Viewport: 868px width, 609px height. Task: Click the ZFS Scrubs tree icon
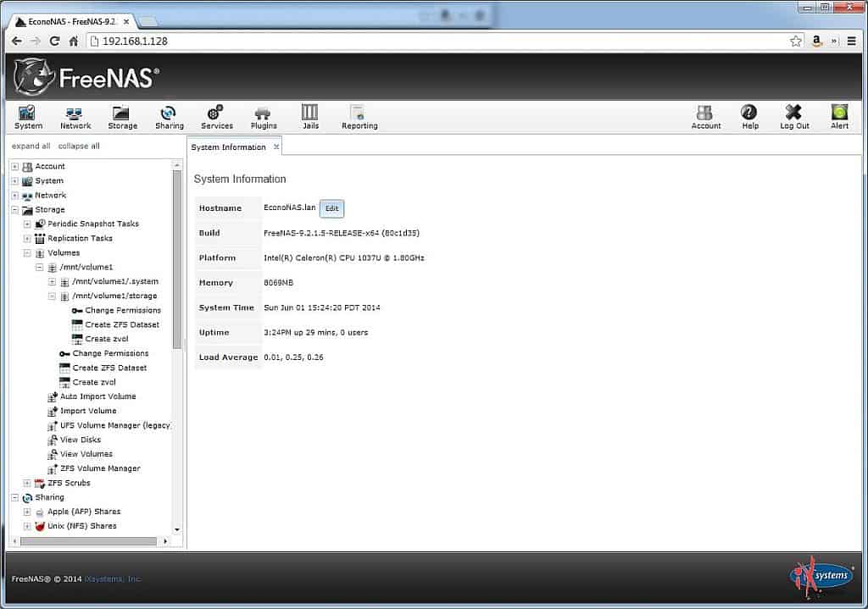click(x=40, y=483)
